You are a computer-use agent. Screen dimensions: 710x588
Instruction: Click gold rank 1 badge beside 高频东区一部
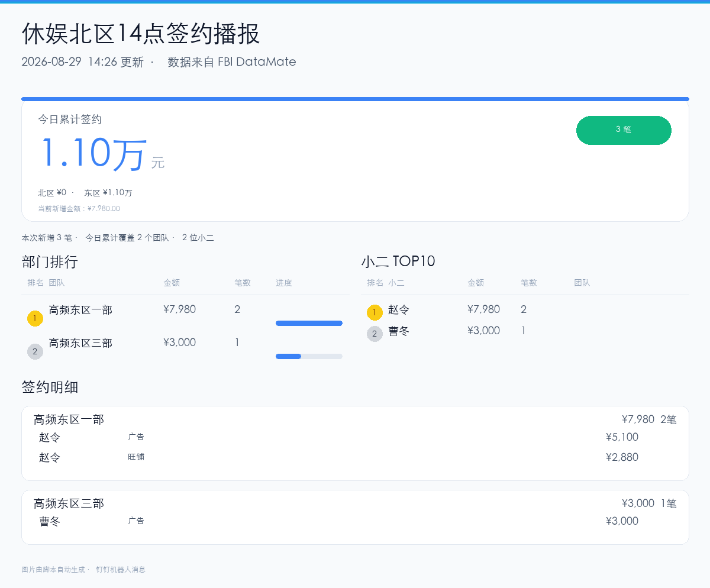[35, 319]
